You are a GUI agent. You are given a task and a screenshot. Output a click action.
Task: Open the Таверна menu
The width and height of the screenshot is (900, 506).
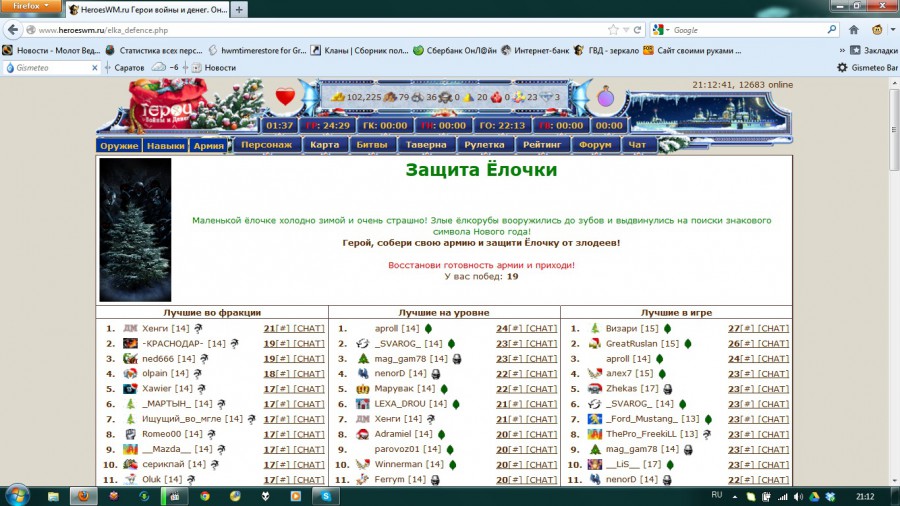(x=426, y=145)
